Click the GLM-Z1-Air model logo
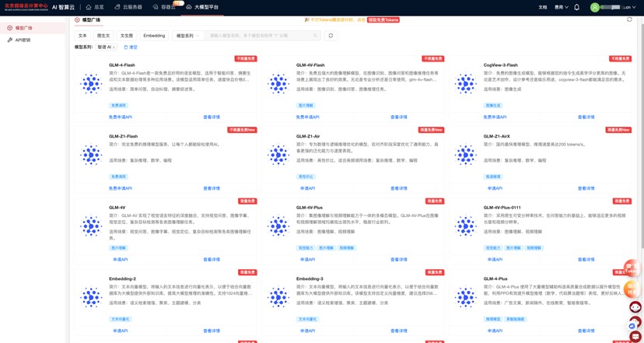 [278, 155]
